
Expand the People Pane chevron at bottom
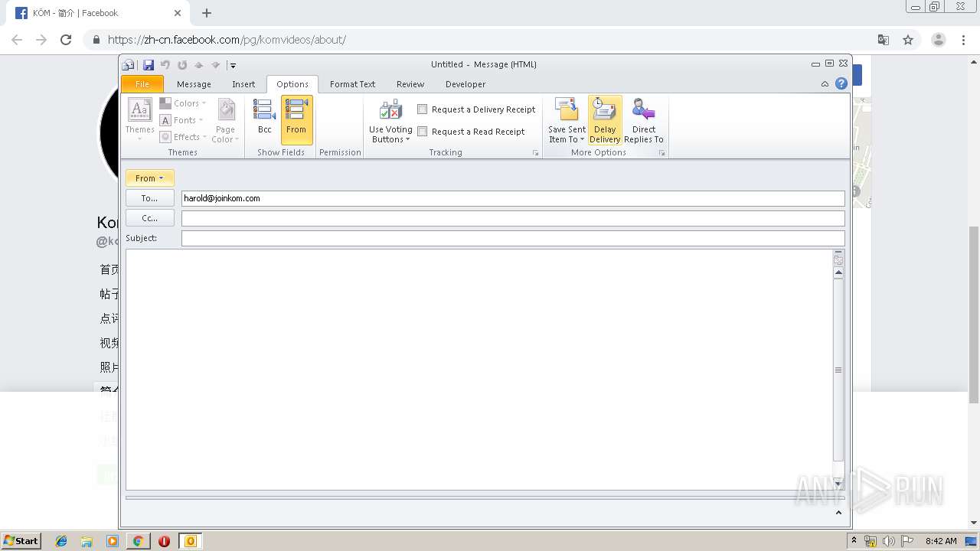pos(838,513)
